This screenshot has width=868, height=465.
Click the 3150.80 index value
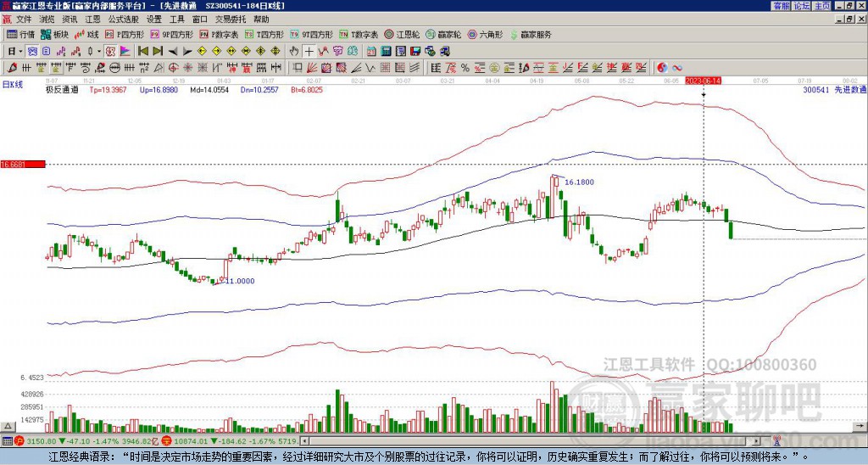tap(42, 441)
